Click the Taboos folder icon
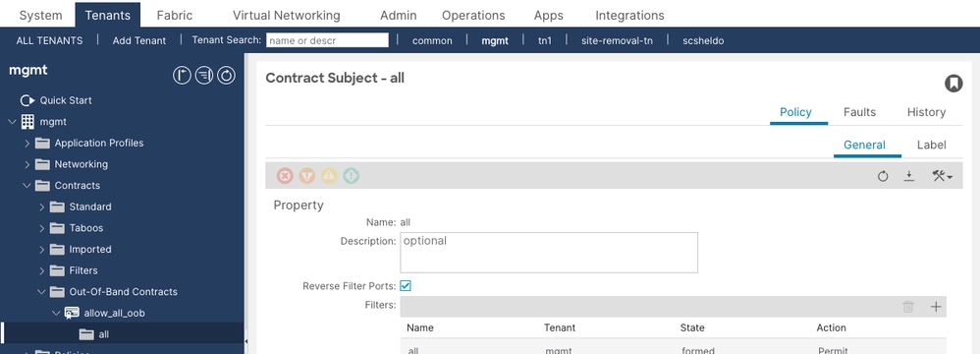 click(58, 228)
